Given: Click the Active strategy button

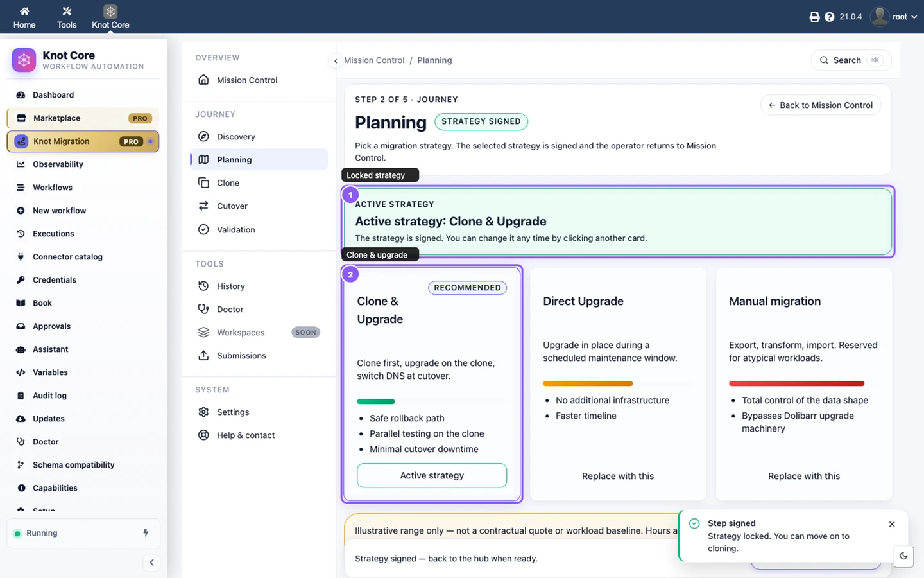Looking at the screenshot, I should pyautogui.click(x=432, y=475).
